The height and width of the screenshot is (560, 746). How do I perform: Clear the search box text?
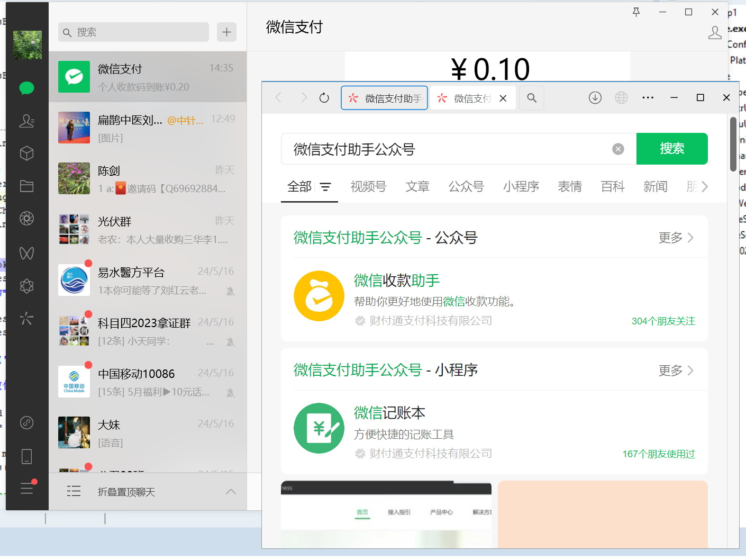pyautogui.click(x=618, y=149)
